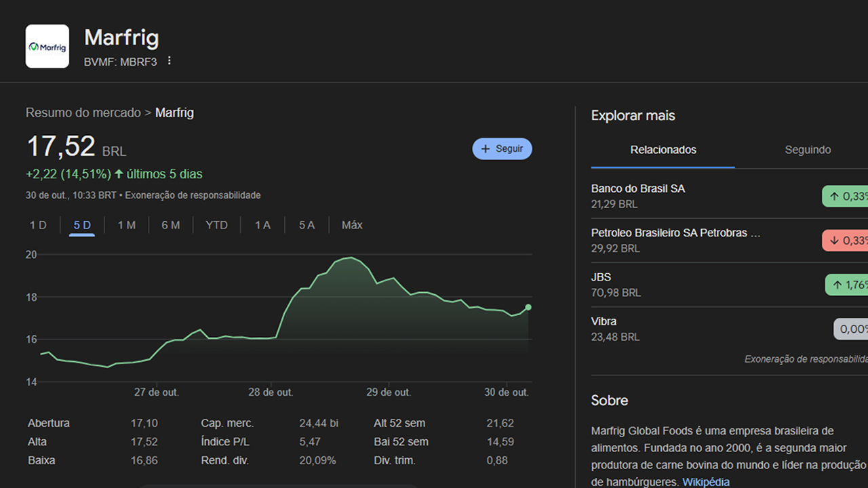
Task: Open Petroleo Brasileiro SA Petrobras stock
Action: [675, 232]
